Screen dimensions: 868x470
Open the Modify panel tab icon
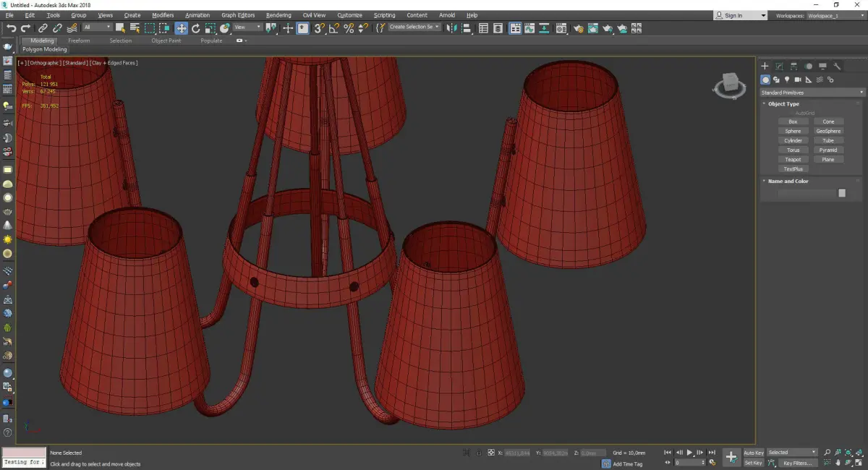(x=779, y=67)
